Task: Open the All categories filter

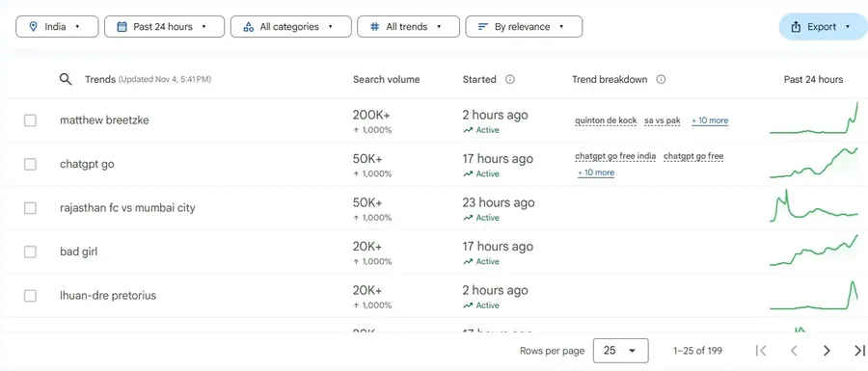Action: pyautogui.click(x=290, y=27)
